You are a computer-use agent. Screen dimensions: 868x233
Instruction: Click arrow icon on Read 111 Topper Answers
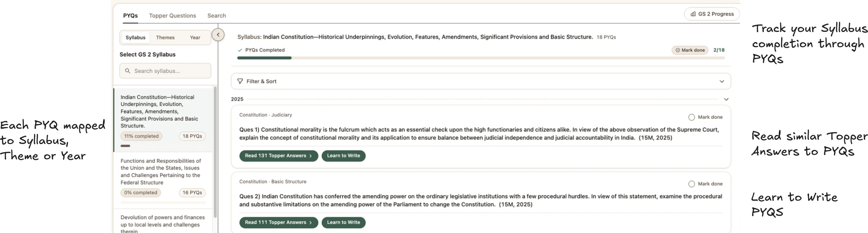[x=310, y=223]
